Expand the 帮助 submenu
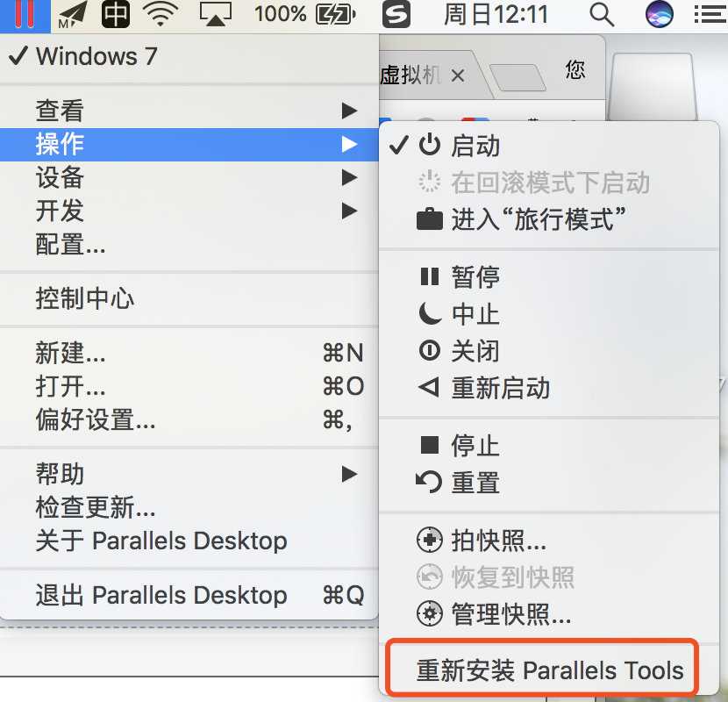The width and height of the screenshot is (728, 702). coord(189,474)
